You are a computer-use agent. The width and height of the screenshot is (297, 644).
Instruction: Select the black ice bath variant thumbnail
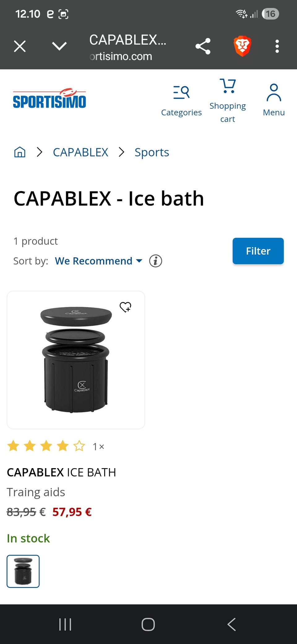tap(23, 571)
